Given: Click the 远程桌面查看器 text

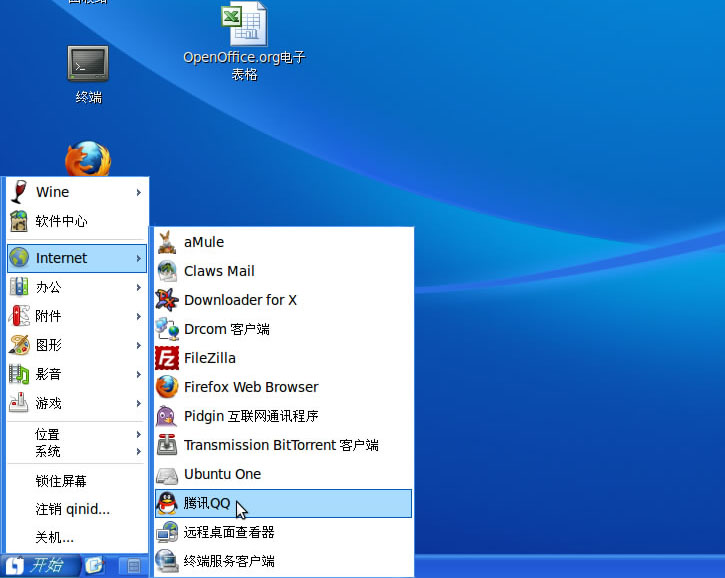Looking at the screenshot, I should point(229,532).
